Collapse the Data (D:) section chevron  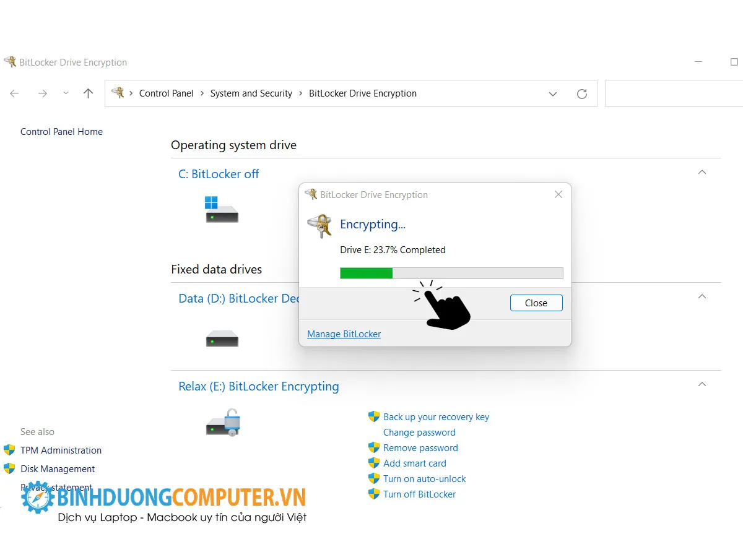click(x=702, y=296)
